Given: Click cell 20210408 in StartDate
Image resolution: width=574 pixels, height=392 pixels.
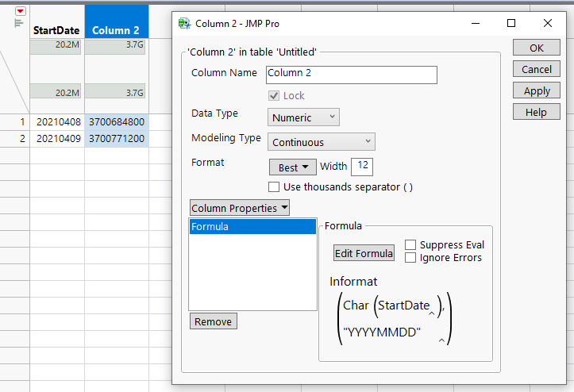Looking at the screenshot, I should pyautogui.click(x=57, y=122).
